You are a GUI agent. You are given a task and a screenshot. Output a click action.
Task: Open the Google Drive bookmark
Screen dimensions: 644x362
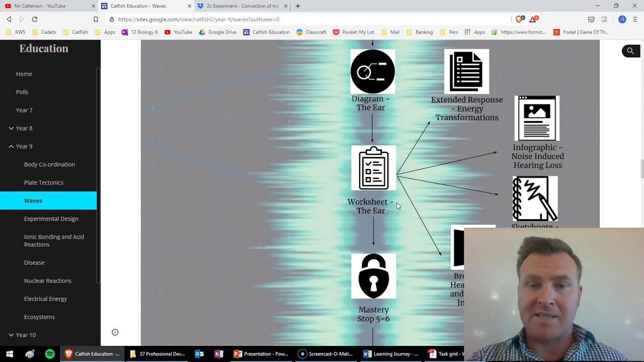(217, 32)
